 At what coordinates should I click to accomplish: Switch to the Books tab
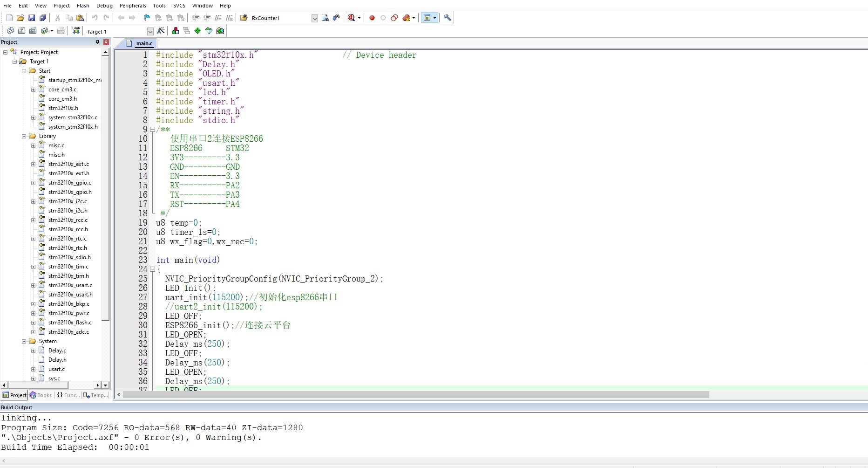pyautogui.click(x=41, y=395)
